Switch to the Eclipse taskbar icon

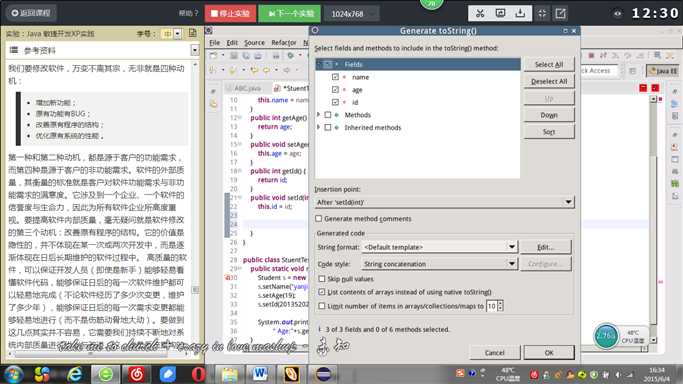coord(324,374)
